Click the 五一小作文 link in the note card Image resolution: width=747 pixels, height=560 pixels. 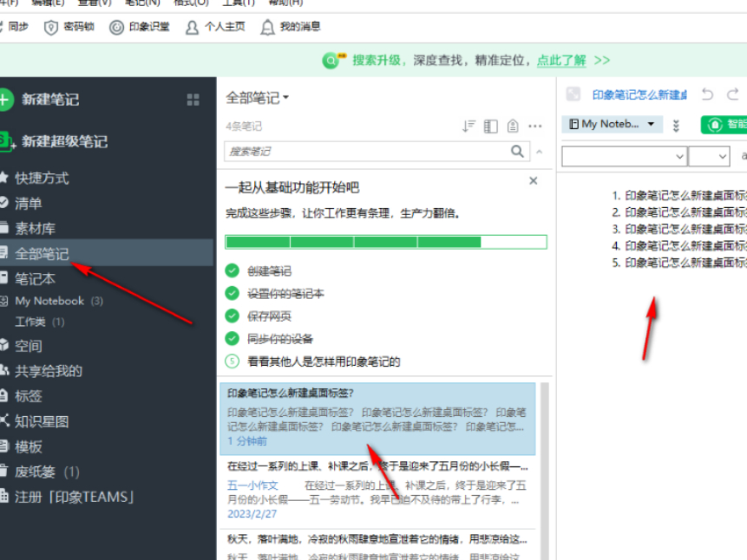[252, 485]
